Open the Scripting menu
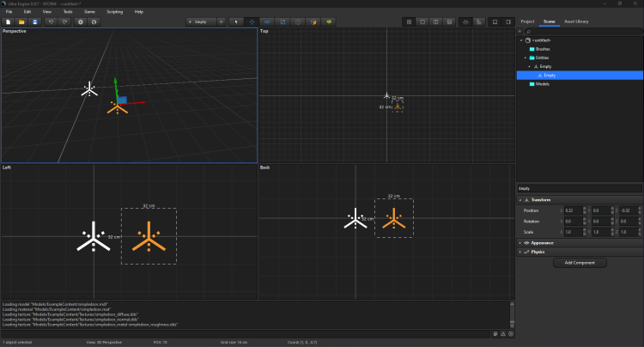 (x=114, y=11)
